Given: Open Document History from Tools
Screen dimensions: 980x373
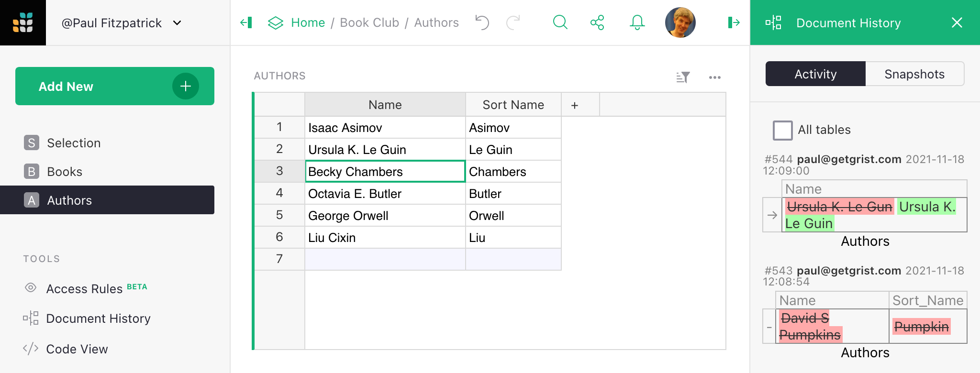Looking at the screenshot, I should (x=98, y=318).
